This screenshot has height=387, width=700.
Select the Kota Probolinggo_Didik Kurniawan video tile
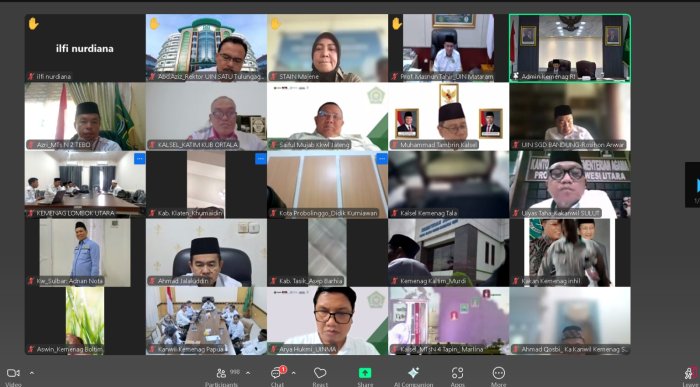[x=328, y=184]
